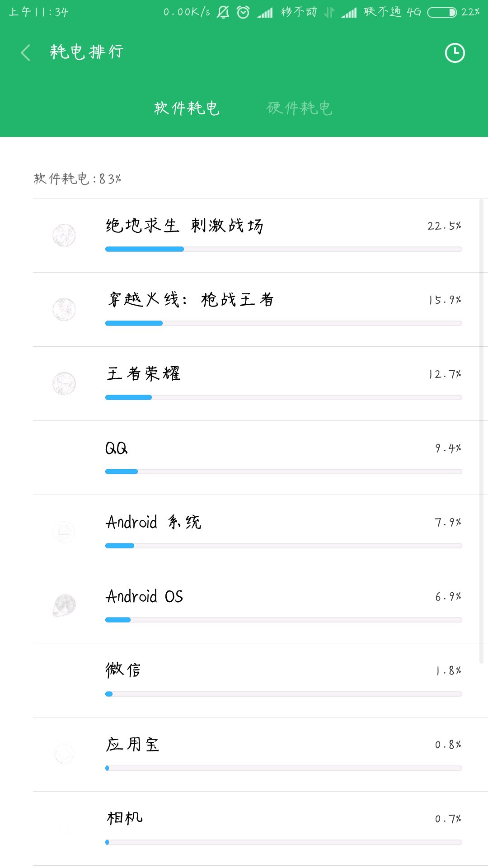Tap the 耗电排行 page title
The image size is (488, 868).
pos(86,52)
